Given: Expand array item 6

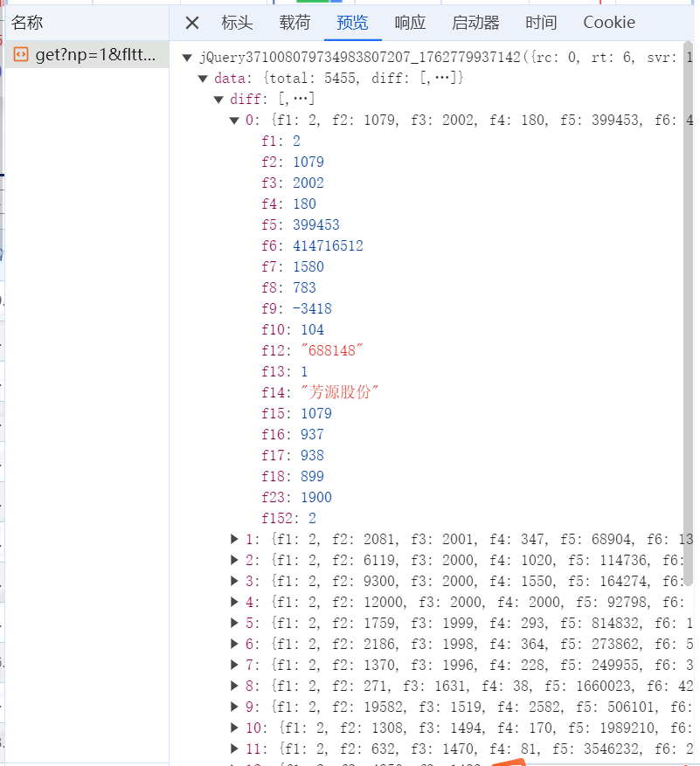Looking at the screenshot, I should (x=234, y=645).
